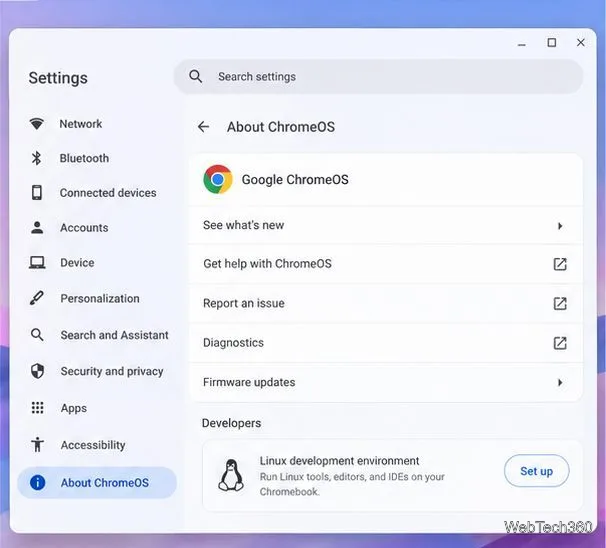Open Device settings
The height and width of the screenshot is (548, 606).
pyautogui.click(x=97, y=263)
